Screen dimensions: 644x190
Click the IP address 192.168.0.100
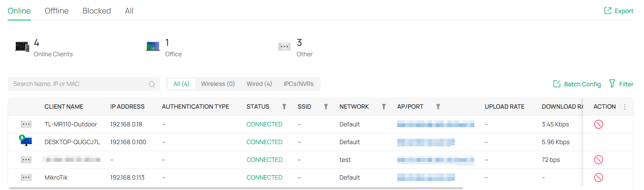tap(128, 142)
